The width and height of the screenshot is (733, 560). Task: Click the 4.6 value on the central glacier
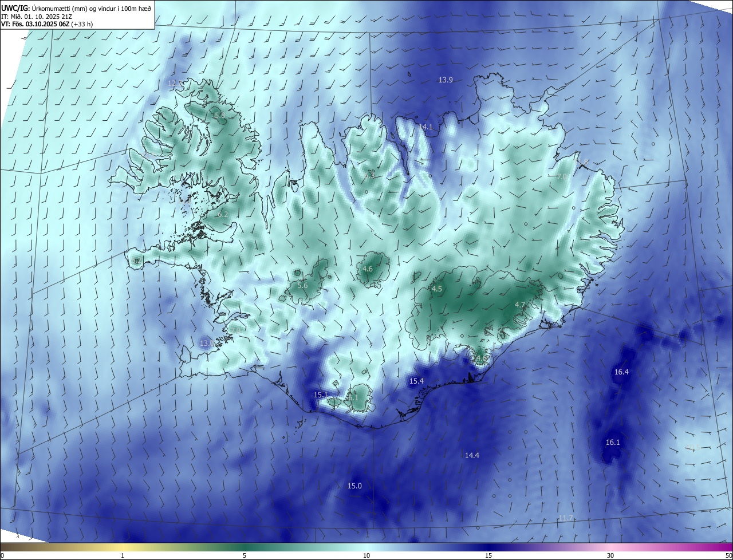(x=368, y=269)
